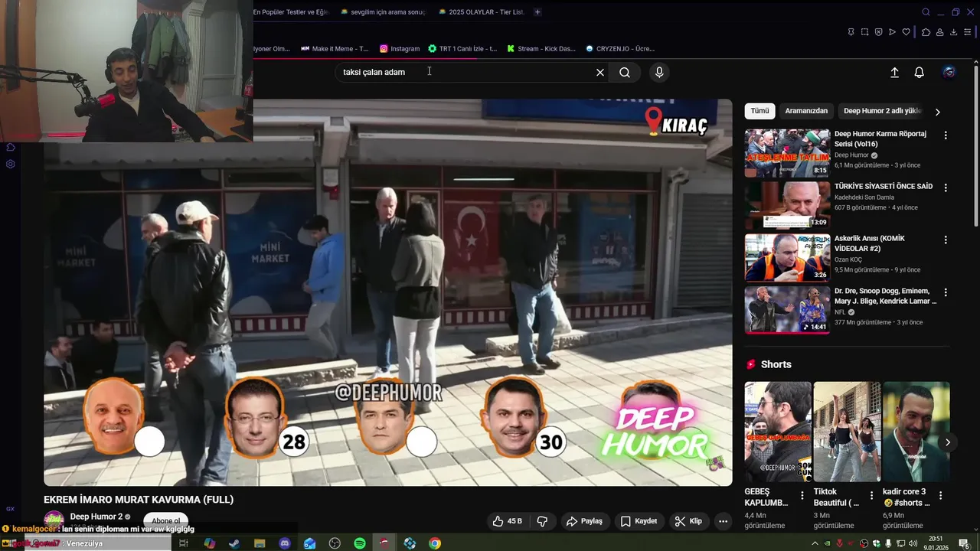This screenshot has width=980, height=551.
Task: Create a clip with Klip button
Action: [688, 521]
